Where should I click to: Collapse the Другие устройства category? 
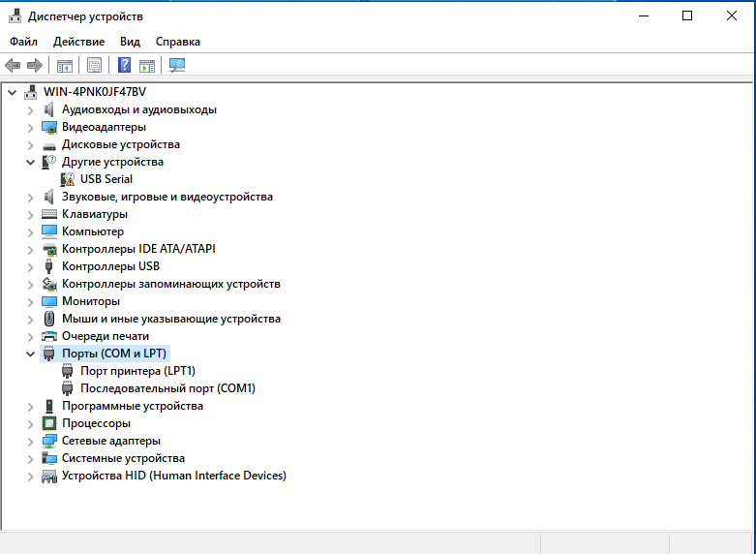coord(30,162)
